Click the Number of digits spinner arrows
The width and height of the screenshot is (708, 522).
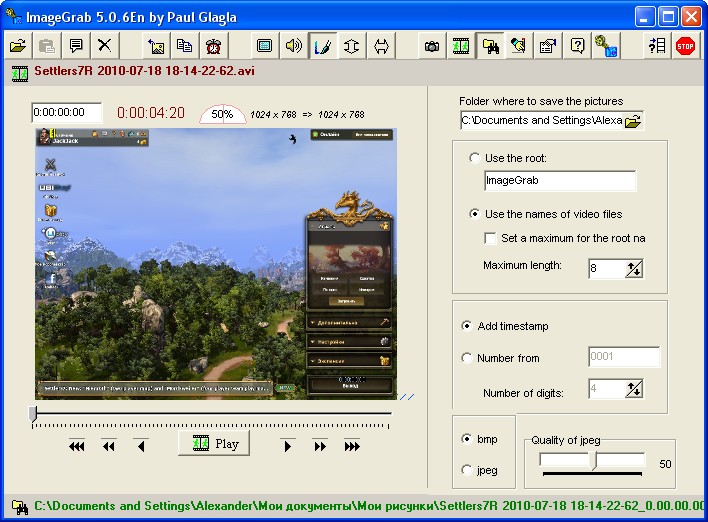coord(634,390)
